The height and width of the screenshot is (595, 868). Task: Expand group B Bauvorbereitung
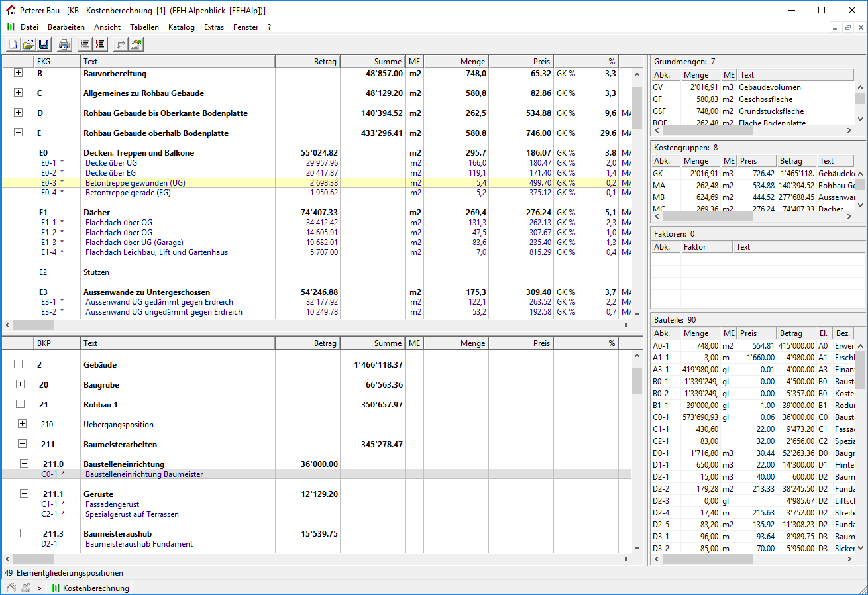19,73
